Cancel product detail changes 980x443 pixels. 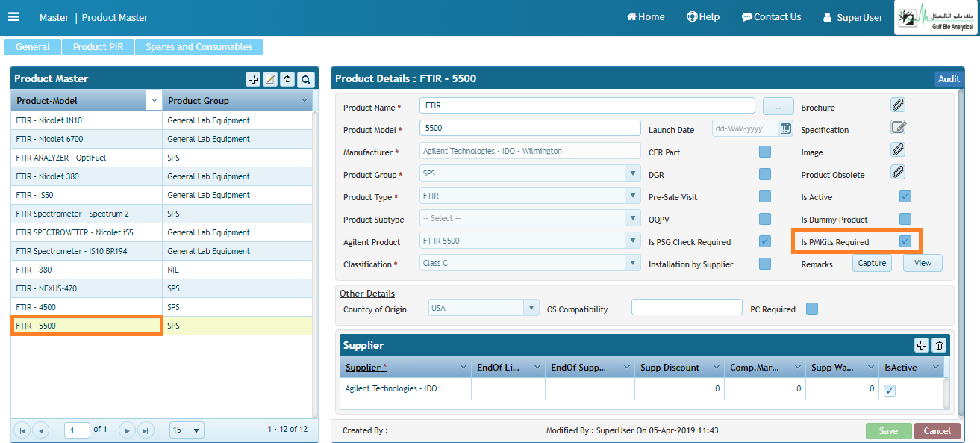(x=937, y=431)
